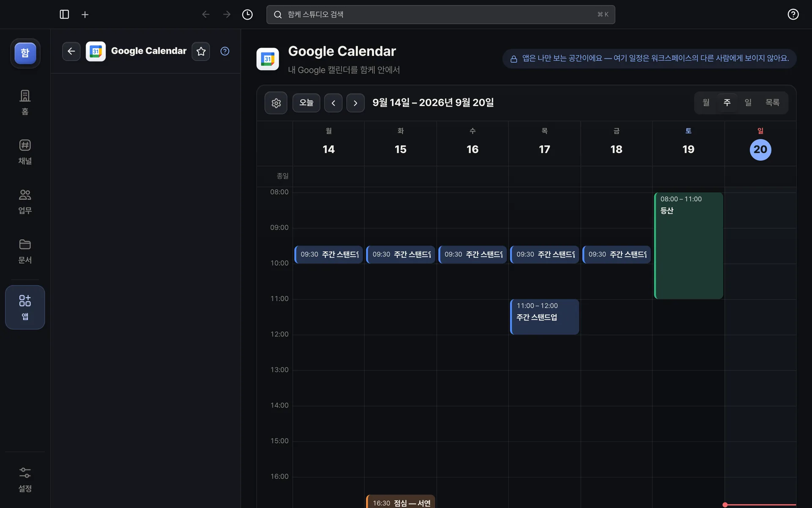Open Thursday 09:30 주간 스탠드업 event
The image size is (812, 508).
coord(545,254)
